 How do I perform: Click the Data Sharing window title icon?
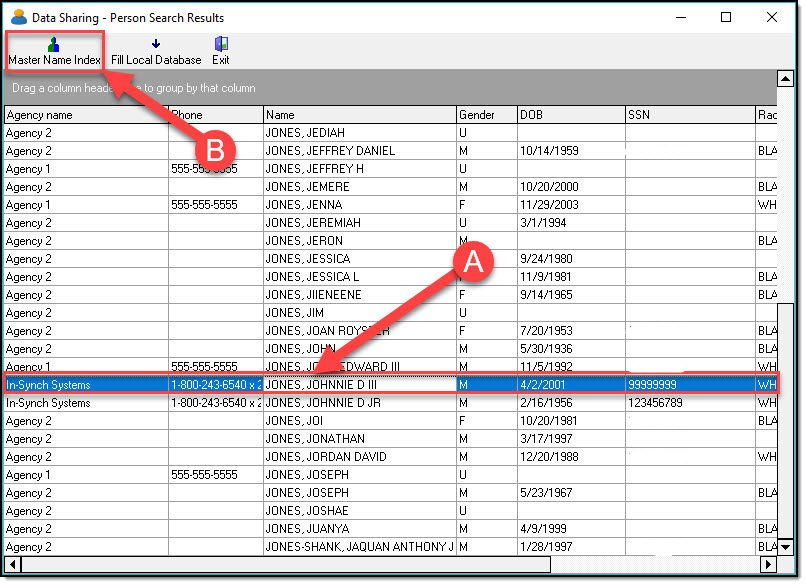click(x=18, y=17)
